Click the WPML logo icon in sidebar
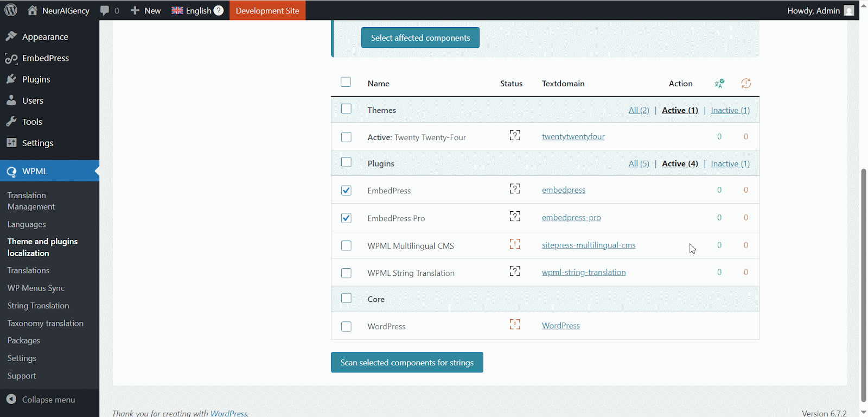This screenshot has width=868, height=417. [x=11, y=172]
